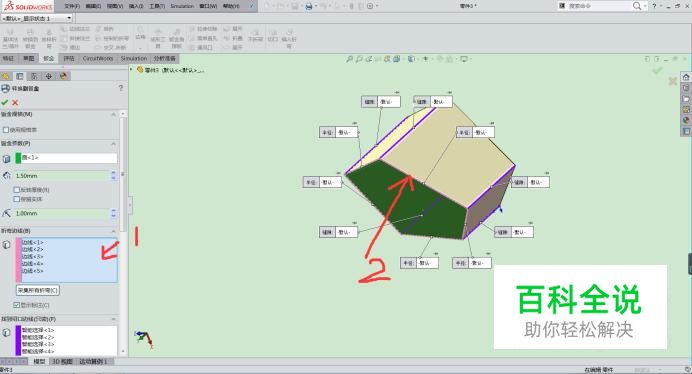
Task: Open the configuration display state dropdown
Action: coord(69,18)
